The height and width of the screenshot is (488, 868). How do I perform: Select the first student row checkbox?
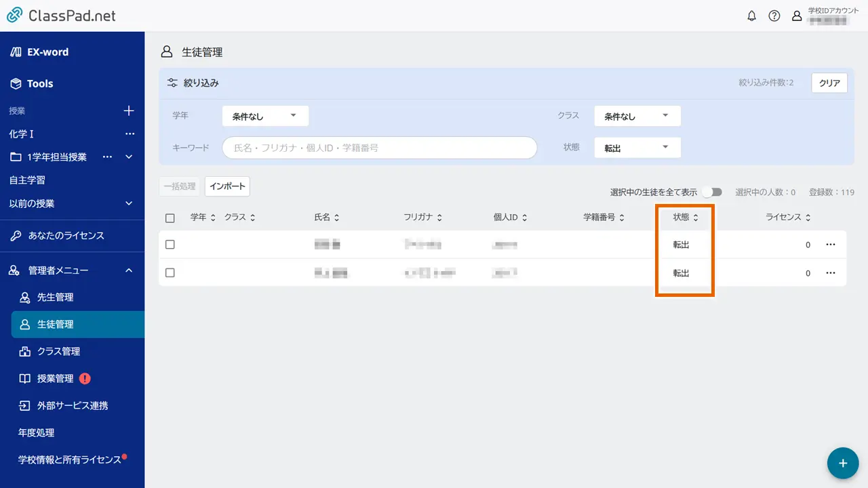tap(170, 245)
